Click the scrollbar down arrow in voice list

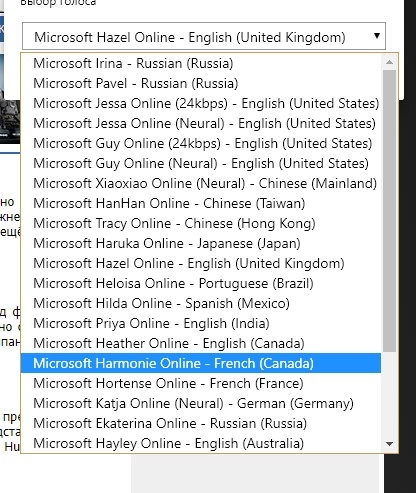tap(389, 444)
